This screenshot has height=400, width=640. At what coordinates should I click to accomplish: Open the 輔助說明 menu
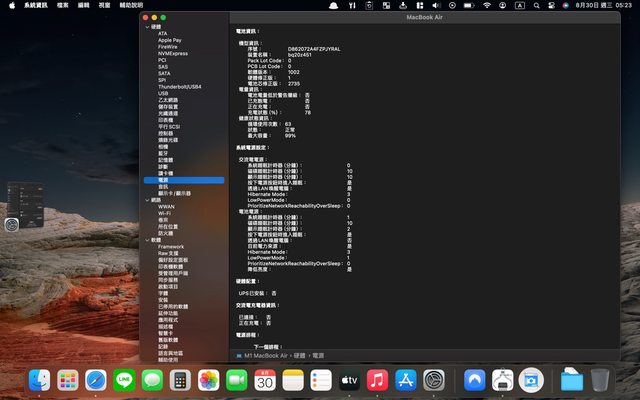tap(131, 5)
